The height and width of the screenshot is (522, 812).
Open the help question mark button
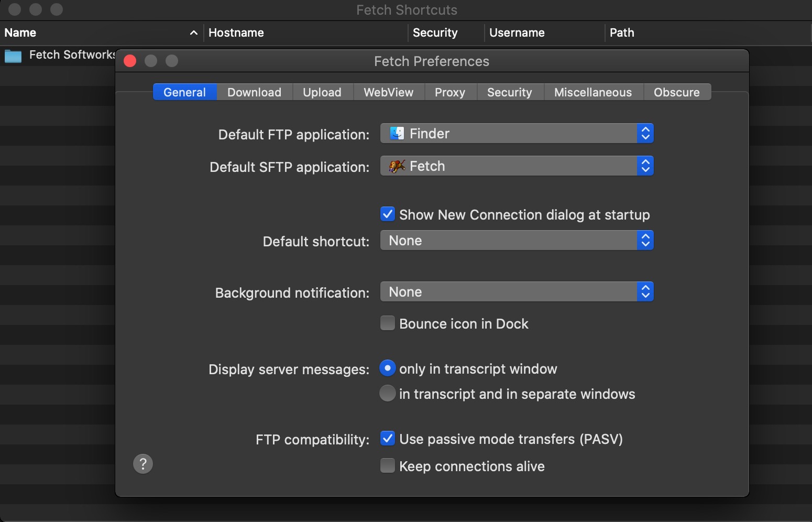143,464
